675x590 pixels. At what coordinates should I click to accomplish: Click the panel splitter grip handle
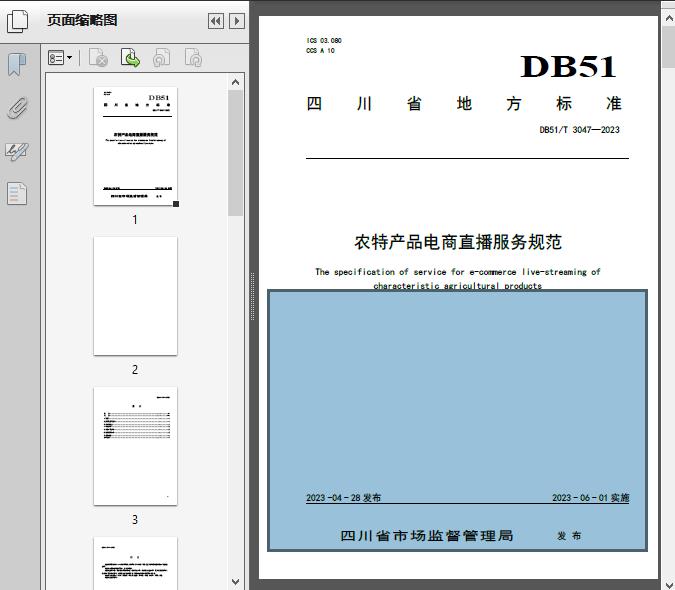click(x=253, y=297)
